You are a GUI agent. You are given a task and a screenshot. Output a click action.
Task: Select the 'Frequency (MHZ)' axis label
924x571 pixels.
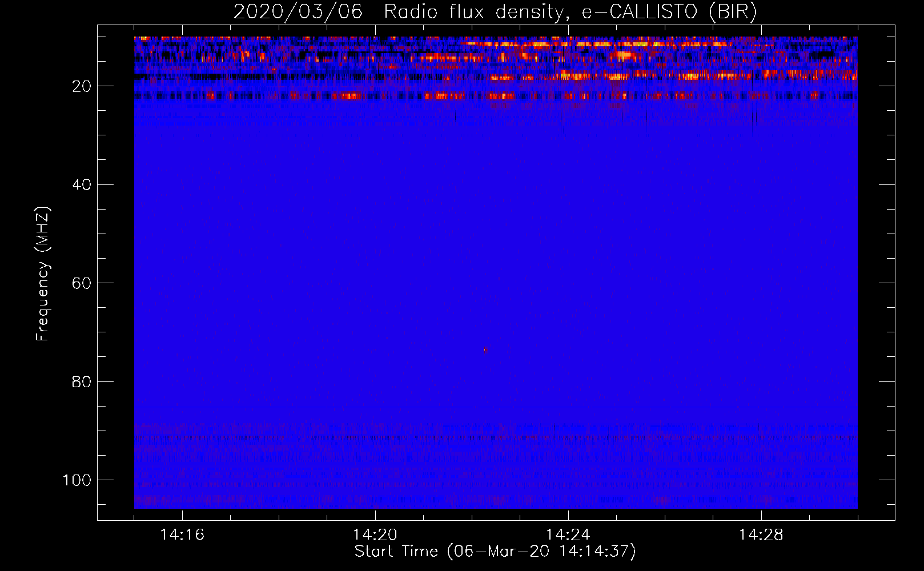point(43,274)
